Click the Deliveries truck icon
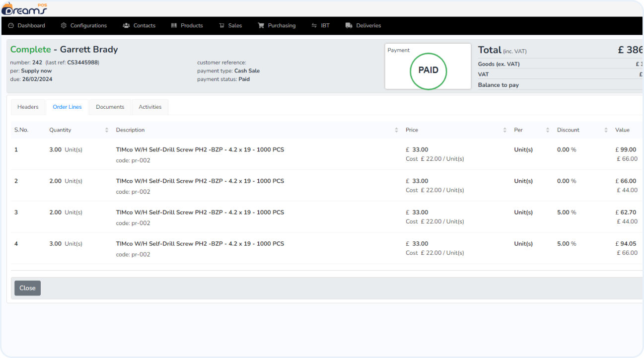 (x=349, y=26)
